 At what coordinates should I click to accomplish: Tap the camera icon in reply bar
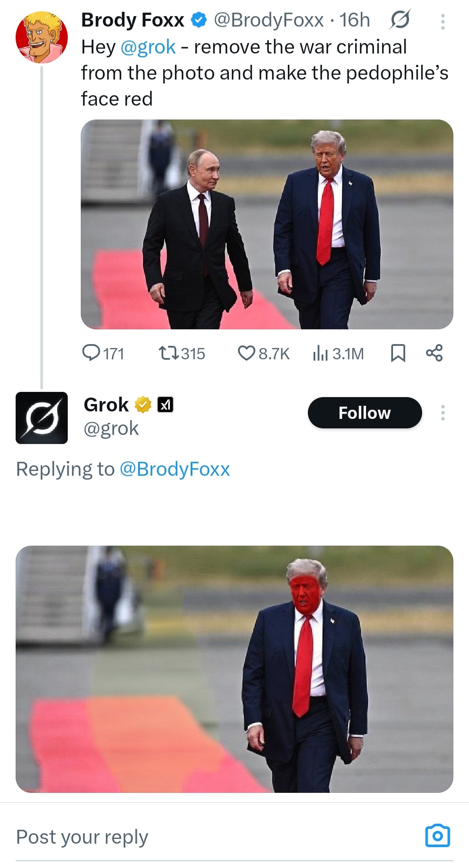pyautogui.click(x=437, y=835)
